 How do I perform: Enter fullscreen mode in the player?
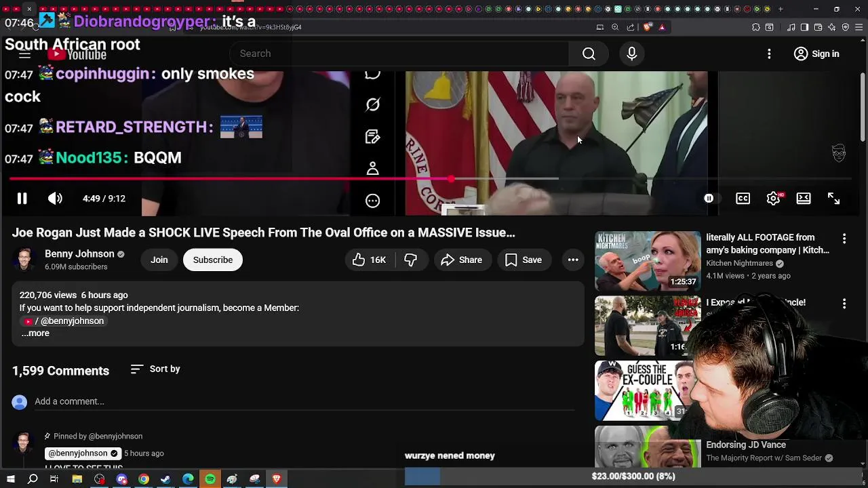click(x=833, y=199)
